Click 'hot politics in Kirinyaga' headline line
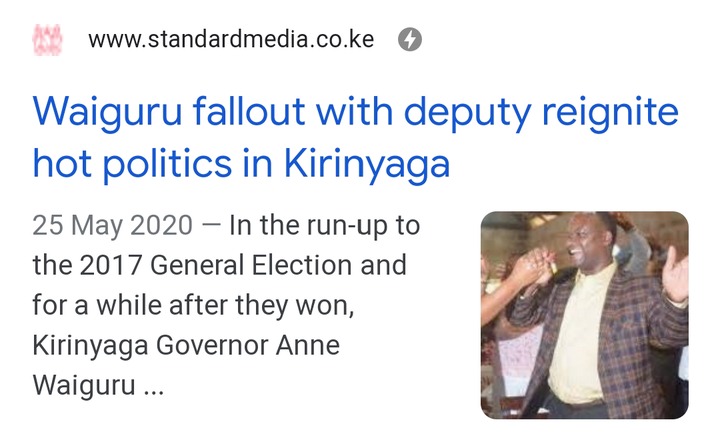 (x=241, y=164)
